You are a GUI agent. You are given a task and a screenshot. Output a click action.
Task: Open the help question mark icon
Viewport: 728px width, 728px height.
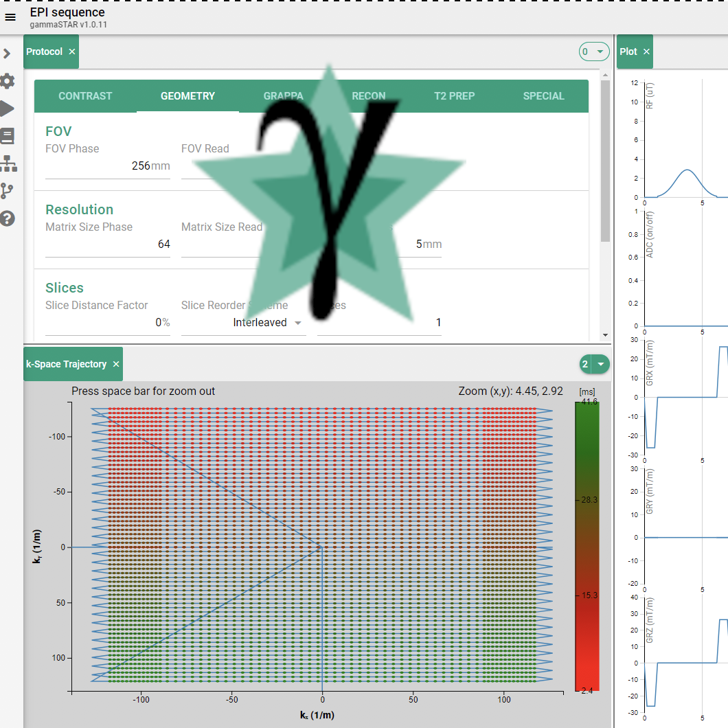click(x=8, y=218)
